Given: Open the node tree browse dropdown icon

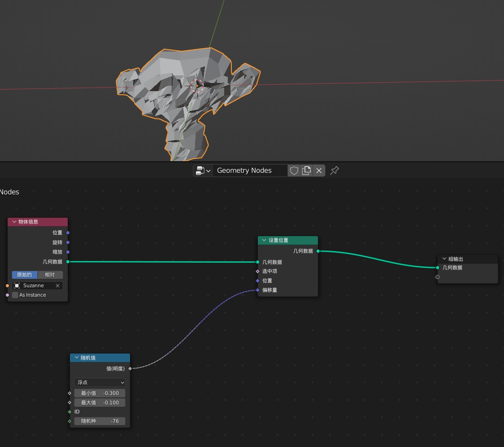Looking at the screenshot, I should pyautogui.click(x=203, y=171).
